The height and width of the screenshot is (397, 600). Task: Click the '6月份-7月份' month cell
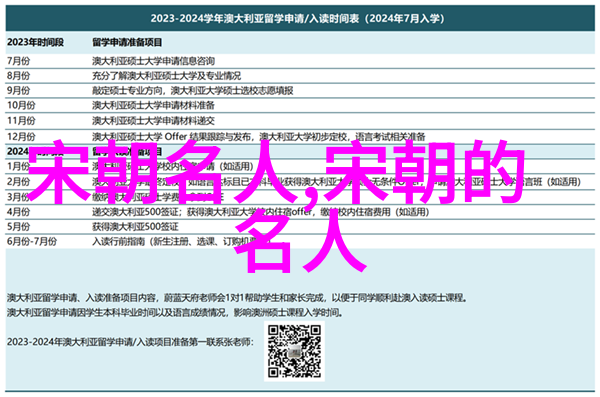(32, 241)
